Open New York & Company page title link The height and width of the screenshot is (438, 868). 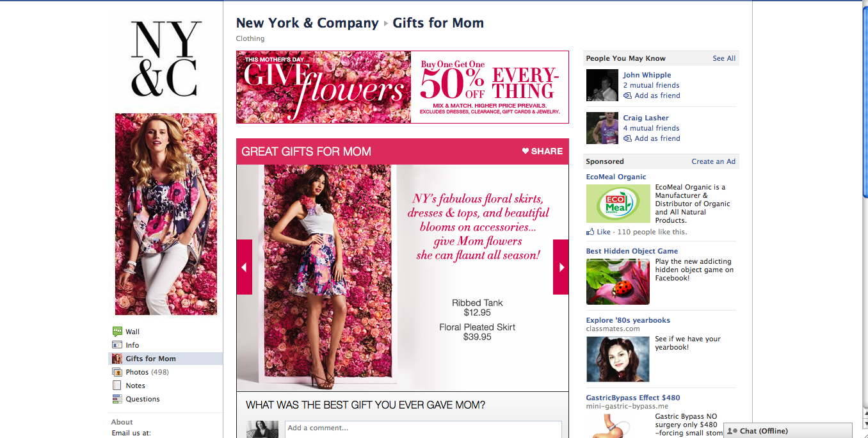[307, 23]
